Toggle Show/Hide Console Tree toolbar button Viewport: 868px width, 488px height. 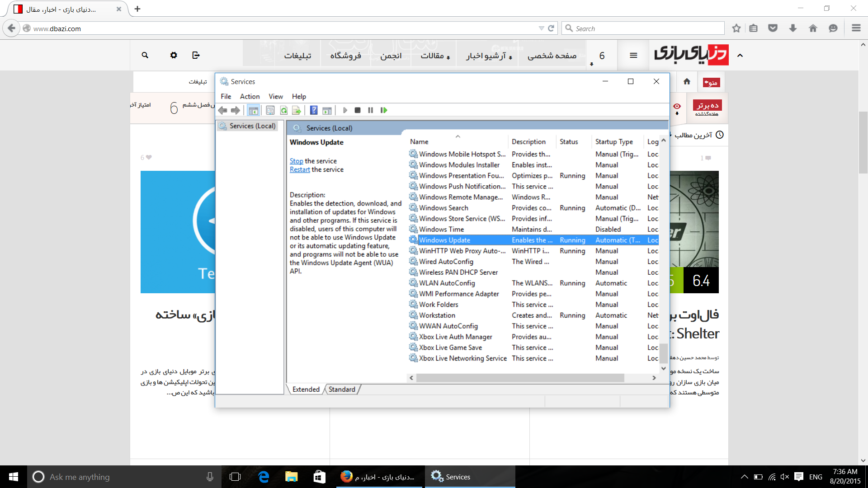click(x=253, y=110)
